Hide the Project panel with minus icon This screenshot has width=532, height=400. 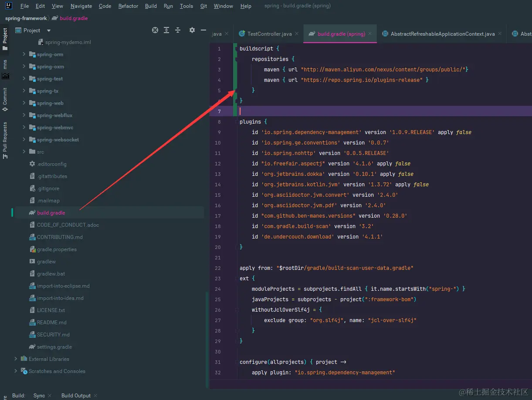coord(203,30)
